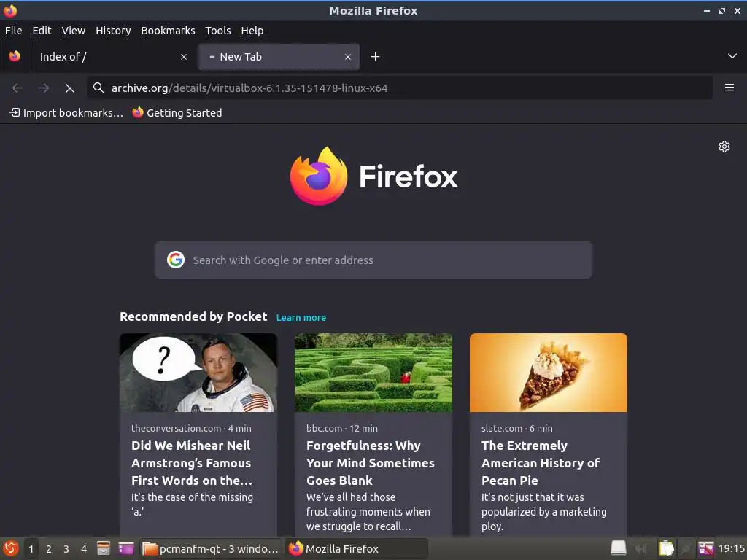The image size is (747, 560).
Task: Click the clipboard manager tray icon
Action: tap(666, 548)
